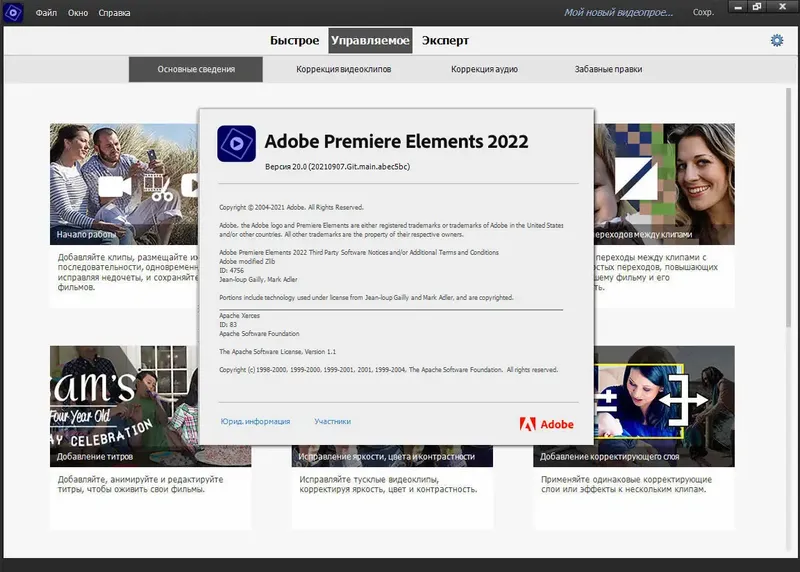Click project name Мой новый видеопрое...

click(618, 13)
